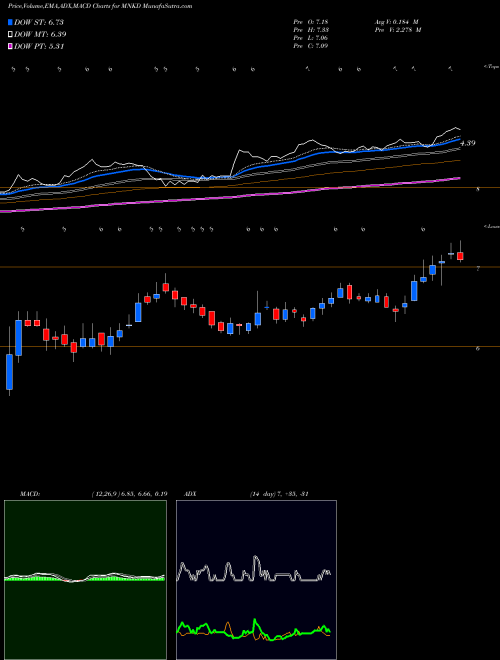Click the '<Tops' marker label
500x660 pixels.
(492, 67)
